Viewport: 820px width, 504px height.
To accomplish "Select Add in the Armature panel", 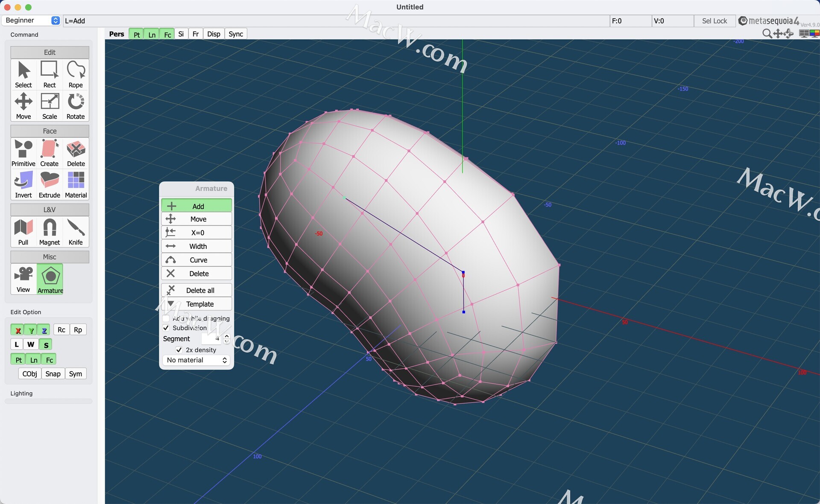I will coord(196,206).
